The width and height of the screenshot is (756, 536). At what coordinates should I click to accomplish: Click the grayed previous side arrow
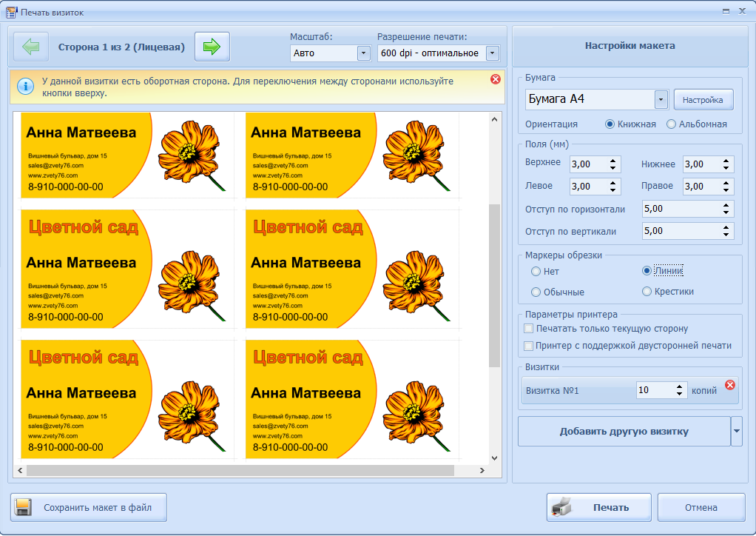[x=31, y=47]
